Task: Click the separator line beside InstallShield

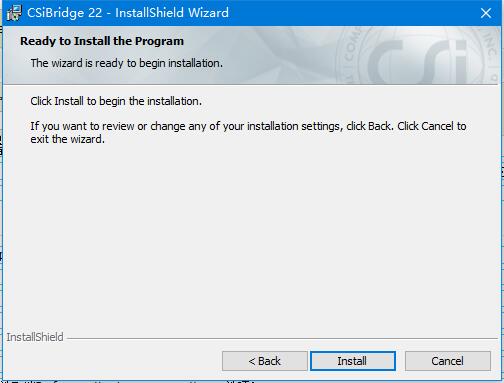Action: pyautogui.click(x=282, y=339)
